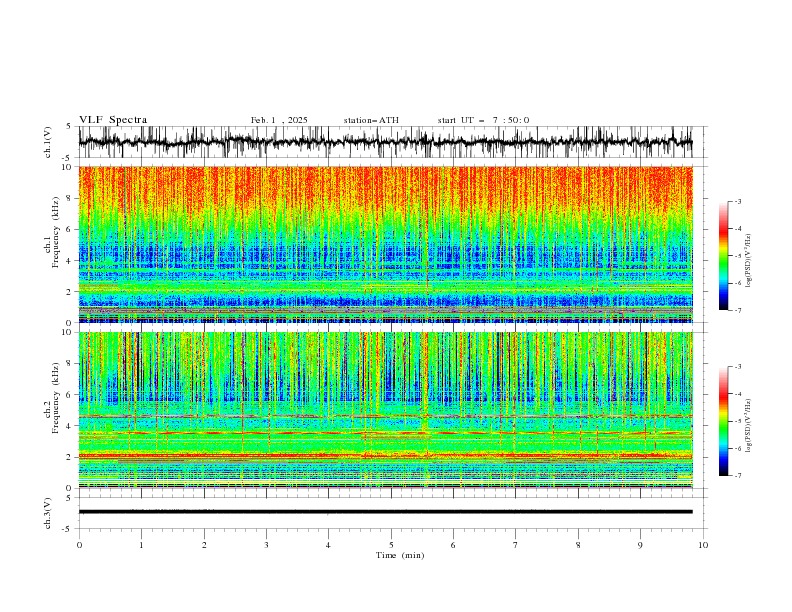Image resolution: width=792 pixels, height=612 pixels.
Task: Click the time axis tick label "10"
Action: [x=703, y=545]
